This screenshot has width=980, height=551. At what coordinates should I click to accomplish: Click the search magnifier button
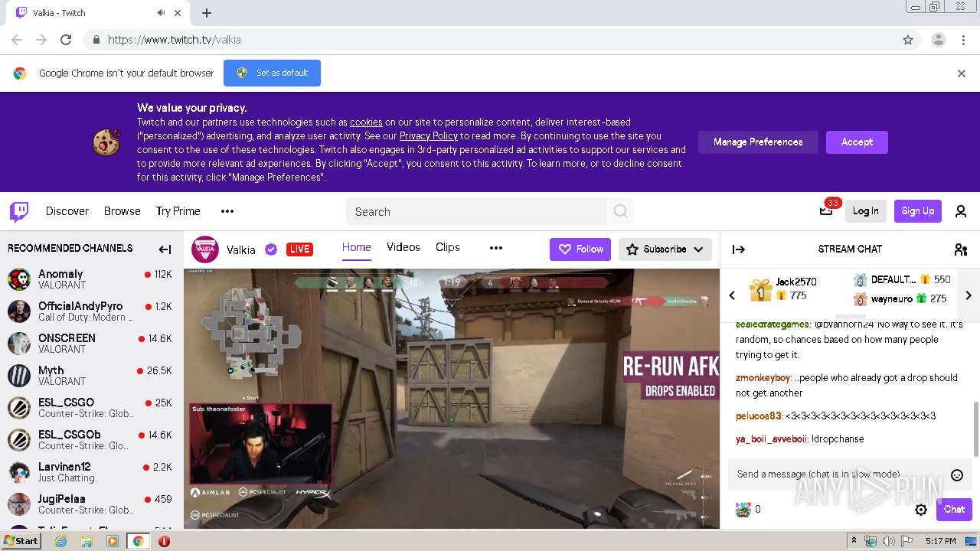[621, 211]
